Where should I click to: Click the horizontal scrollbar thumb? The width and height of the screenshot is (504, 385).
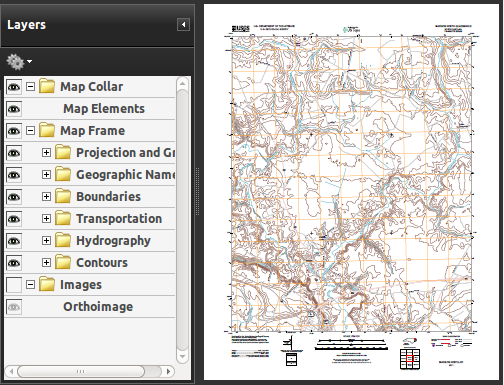point(81,371)
